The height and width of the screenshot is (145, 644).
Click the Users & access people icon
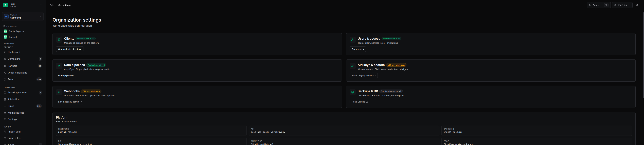point(352,40)
